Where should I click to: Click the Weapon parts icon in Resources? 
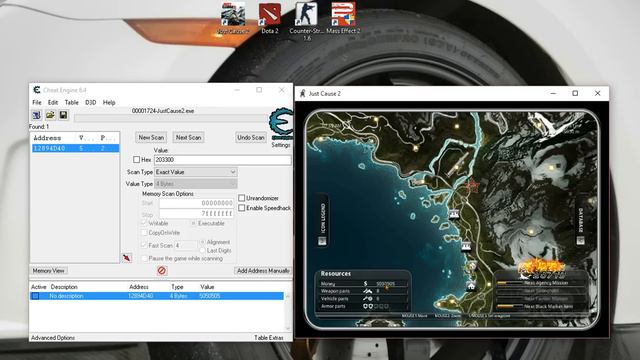[368, 291]
